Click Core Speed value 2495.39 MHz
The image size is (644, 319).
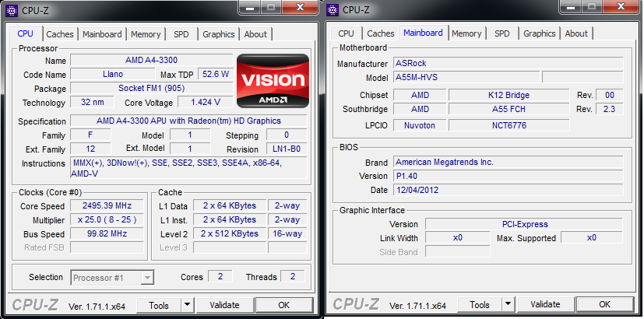[x=107, y=205]
